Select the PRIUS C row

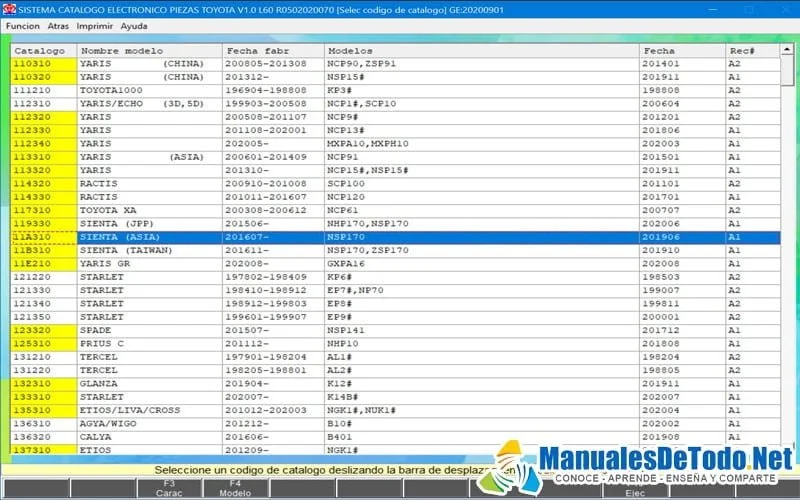click(395, 343)
